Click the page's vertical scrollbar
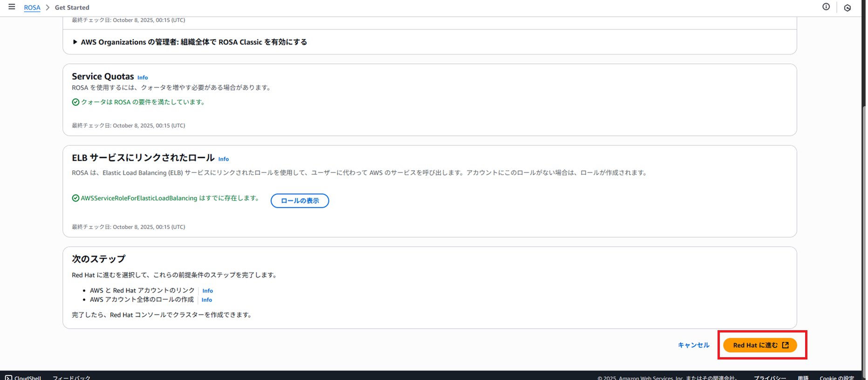The height and width of the screenshot is (380, 868). point(864,233)
